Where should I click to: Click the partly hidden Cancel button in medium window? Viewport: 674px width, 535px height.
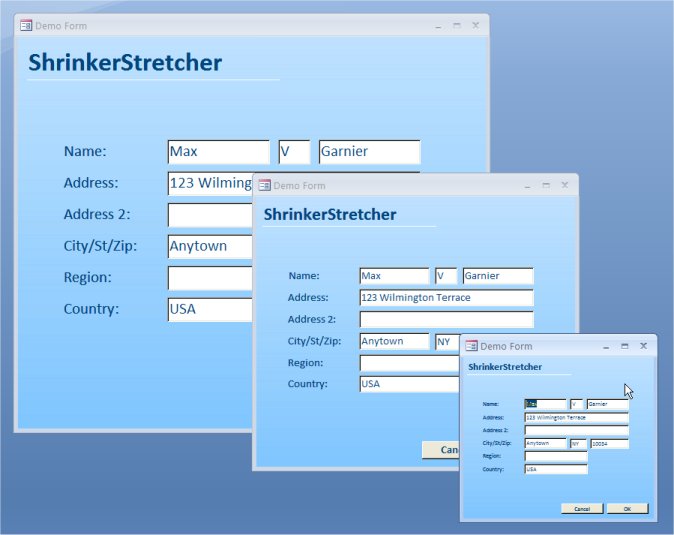[x=441, y=449]
